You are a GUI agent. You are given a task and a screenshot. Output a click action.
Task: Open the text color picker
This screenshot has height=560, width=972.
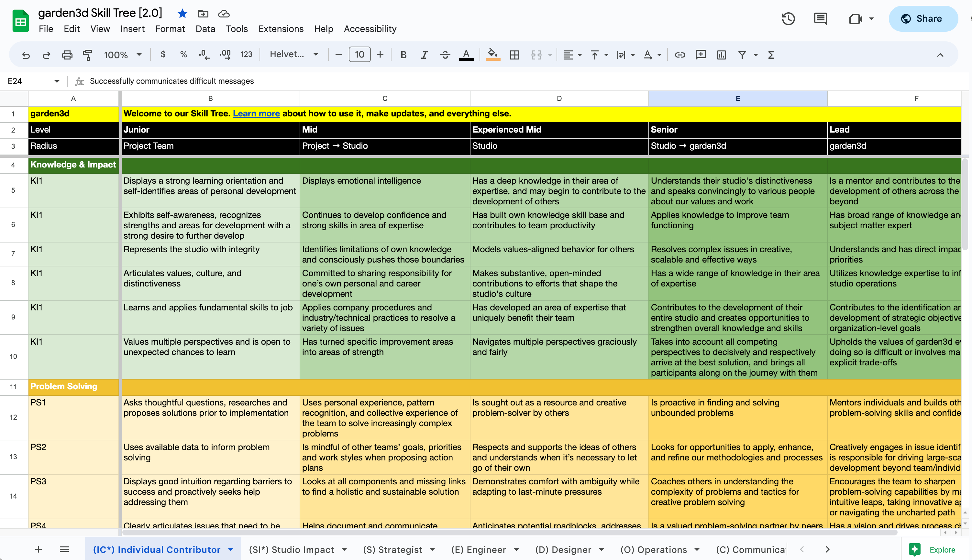pos(466,55)
